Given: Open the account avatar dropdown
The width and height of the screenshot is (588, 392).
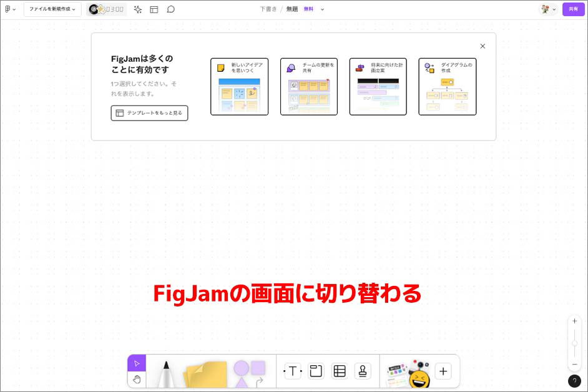Looking at the screenshot, I should pyautogui.click(x=547, y=9).
